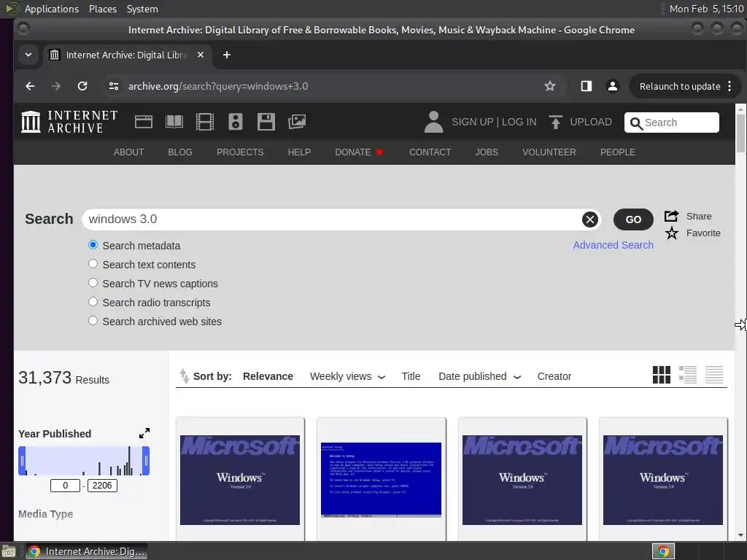Viewport: 747px width, 560px height.
Task: Open Places menu in top panel
Action: click(x=103, y=9)
